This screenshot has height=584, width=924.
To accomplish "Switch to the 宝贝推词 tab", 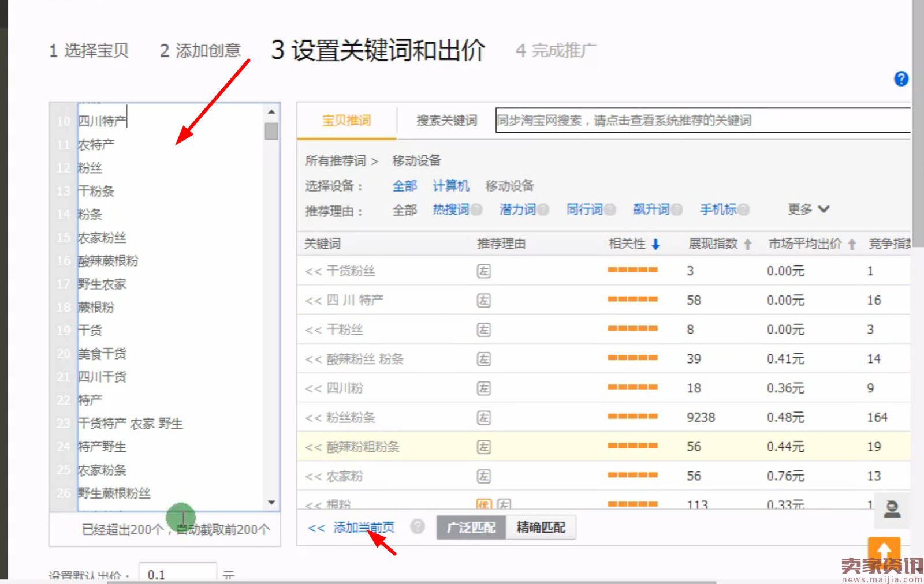I will click(346, 121).
